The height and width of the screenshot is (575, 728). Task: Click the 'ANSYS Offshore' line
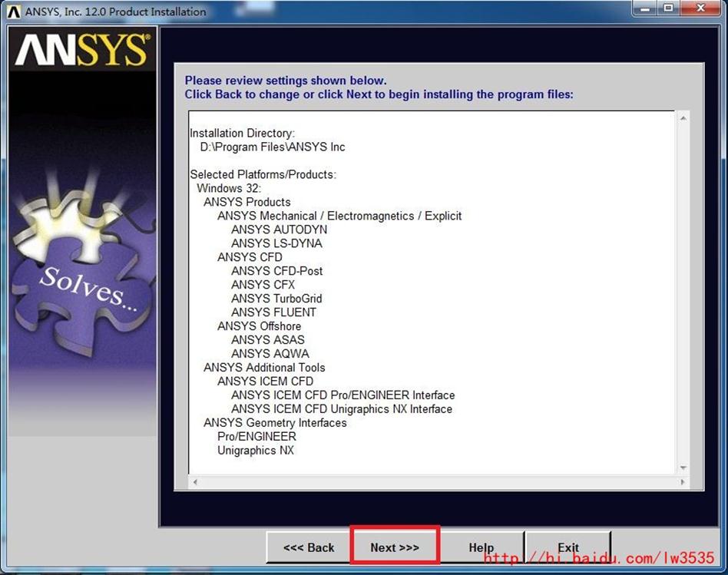click(259, 326)
